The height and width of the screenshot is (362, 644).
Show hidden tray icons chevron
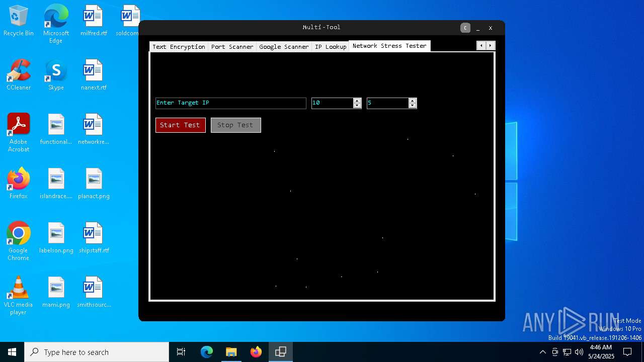(x=542, y=352)
